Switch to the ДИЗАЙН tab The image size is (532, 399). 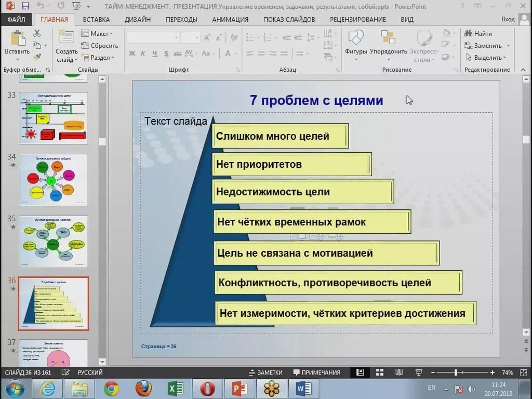137,19
